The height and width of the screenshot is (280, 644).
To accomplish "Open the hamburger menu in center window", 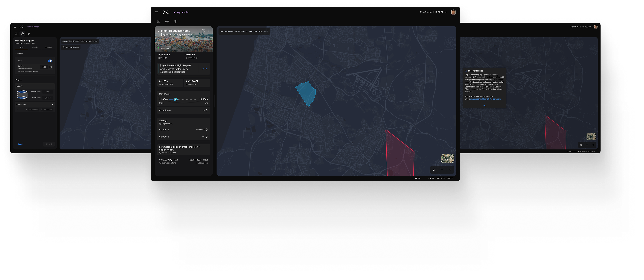I will point(156,12).
